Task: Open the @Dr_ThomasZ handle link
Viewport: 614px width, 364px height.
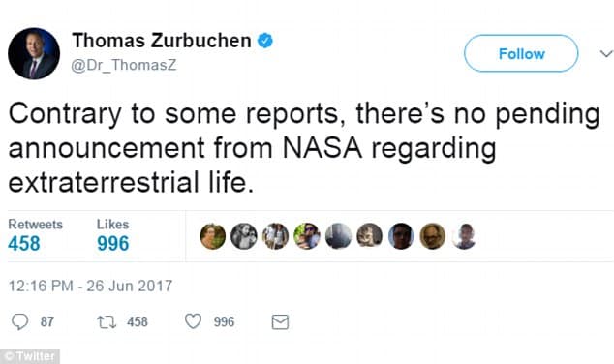Action: click(124, 65)
